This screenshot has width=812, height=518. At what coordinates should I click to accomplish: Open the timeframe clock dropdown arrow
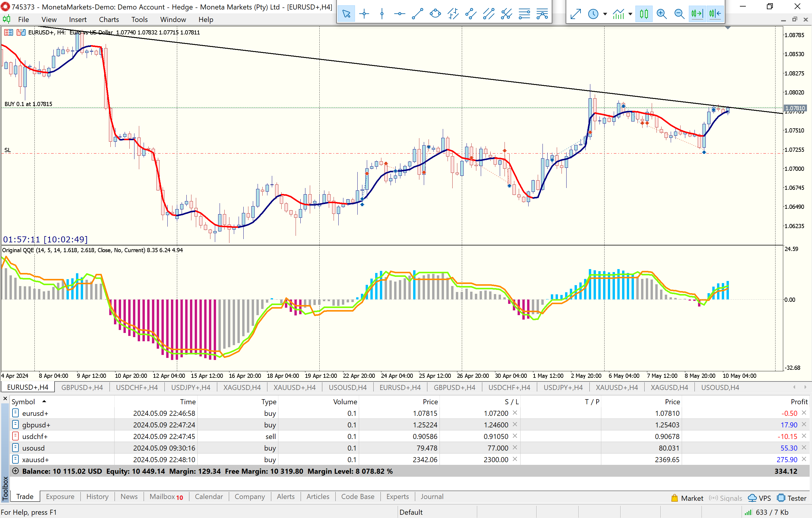point(605,14)
